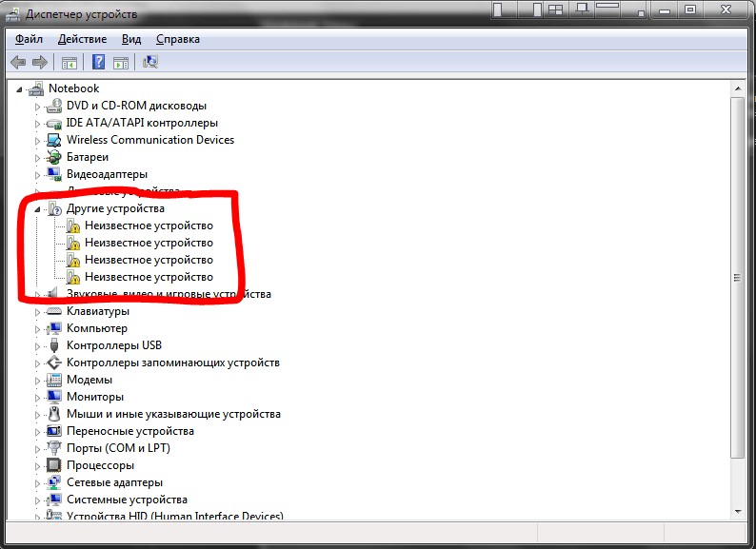Click the Контроллеры USB plug icon
The width and height of the screenshot is (756, 549).
(54, 345)
